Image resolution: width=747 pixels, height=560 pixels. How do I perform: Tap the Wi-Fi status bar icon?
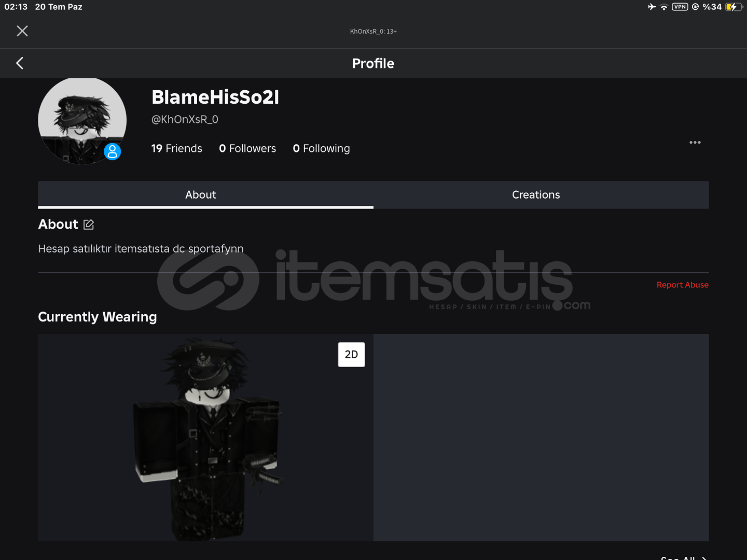[x=664, y=7]
